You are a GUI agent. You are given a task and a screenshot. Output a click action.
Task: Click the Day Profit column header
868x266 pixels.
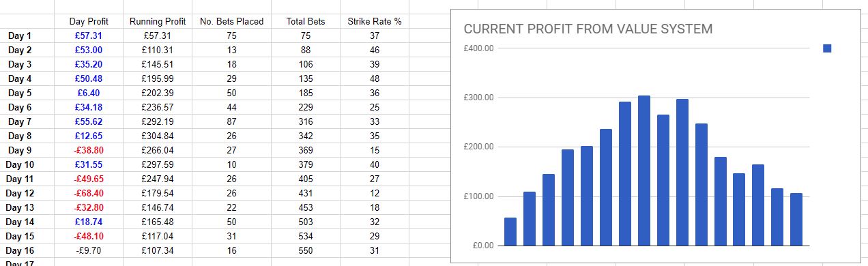89,21
